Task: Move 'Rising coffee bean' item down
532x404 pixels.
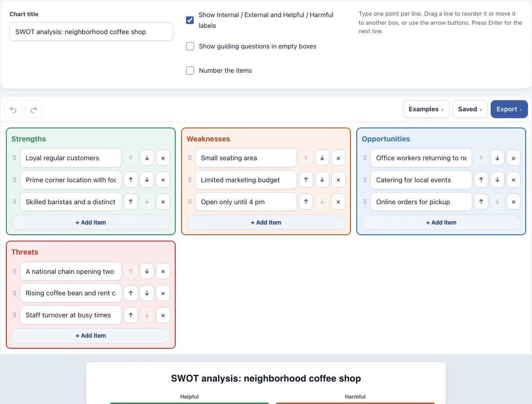Action: click(x=147, y=293)
